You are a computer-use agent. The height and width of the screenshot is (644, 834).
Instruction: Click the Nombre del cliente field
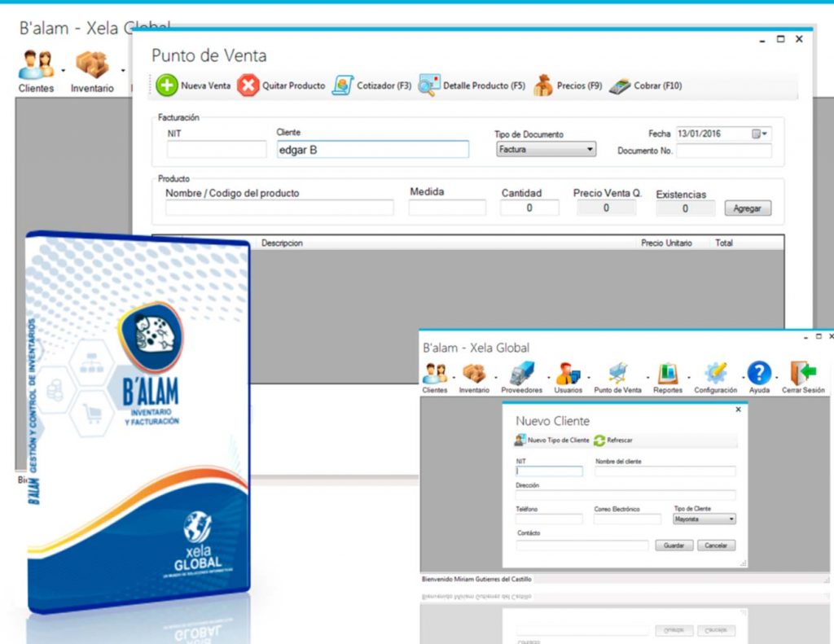(x=665, y=471)
